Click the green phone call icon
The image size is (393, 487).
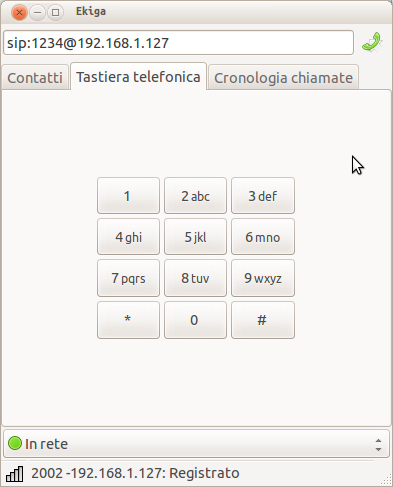click(372, 42)
